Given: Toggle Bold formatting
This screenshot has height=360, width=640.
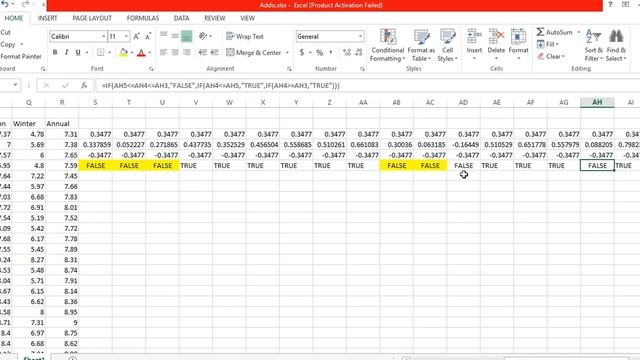Looking at the screenshot, I should [55, 53].
